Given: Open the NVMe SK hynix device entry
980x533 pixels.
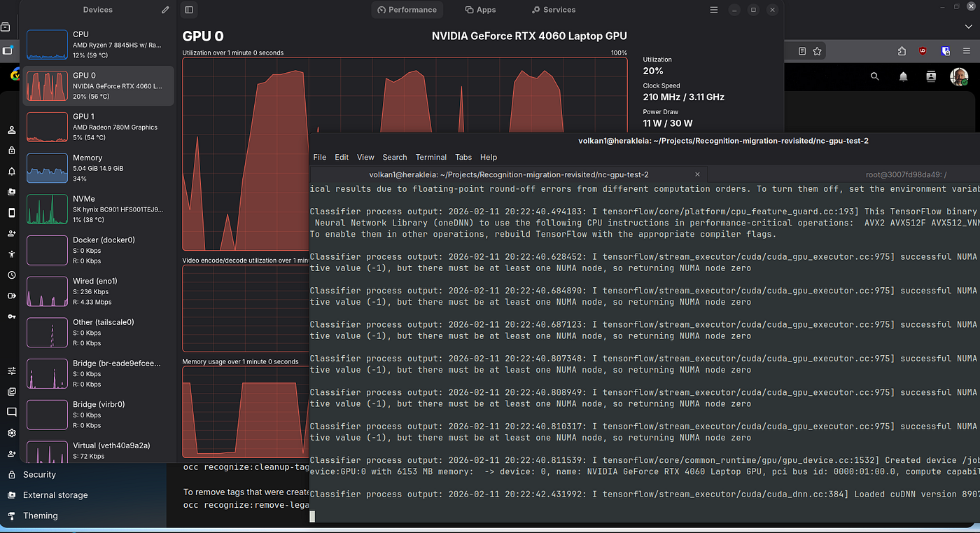Looking at the screenshot, I should 98,209.
